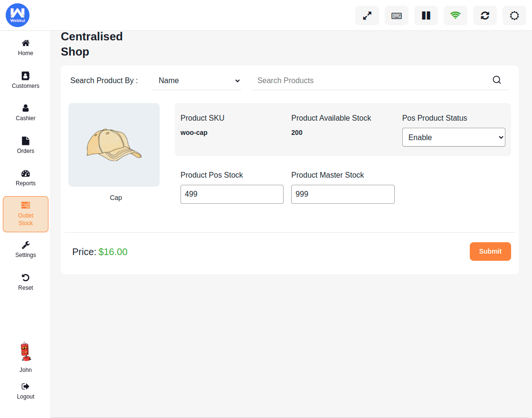Image resolution: width=532 pixels, height=418 pixels.
Task: Go to Home in sidebar
Action: [x=26, y=47]
